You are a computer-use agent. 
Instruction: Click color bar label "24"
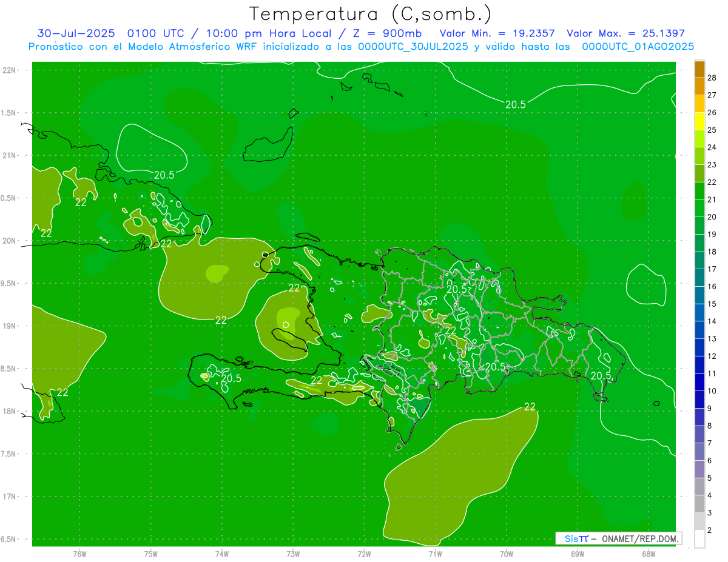point(712,147)
